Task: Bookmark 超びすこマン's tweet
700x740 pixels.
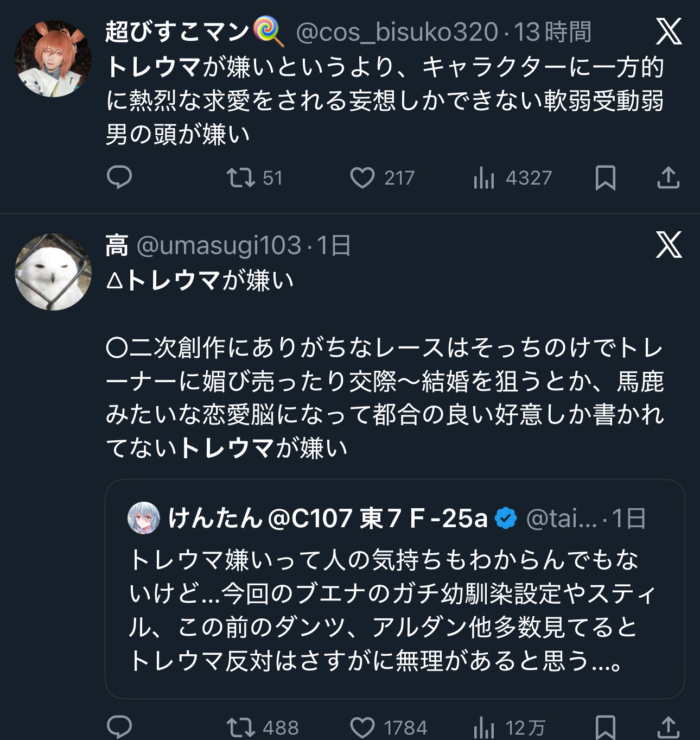Action: [606, 178]
